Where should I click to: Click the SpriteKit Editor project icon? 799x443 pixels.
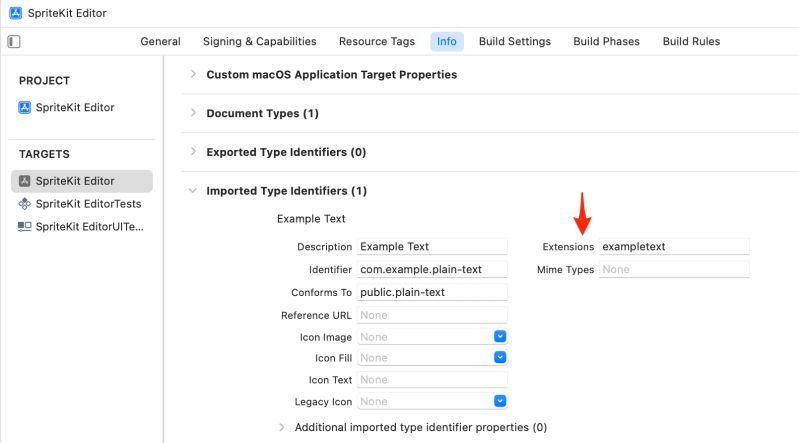25,107
